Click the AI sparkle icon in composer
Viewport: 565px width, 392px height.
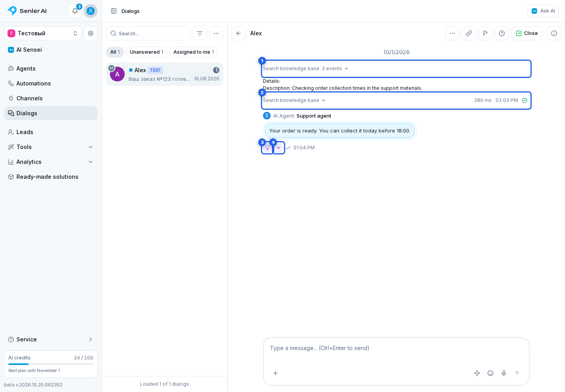[477, 373]
